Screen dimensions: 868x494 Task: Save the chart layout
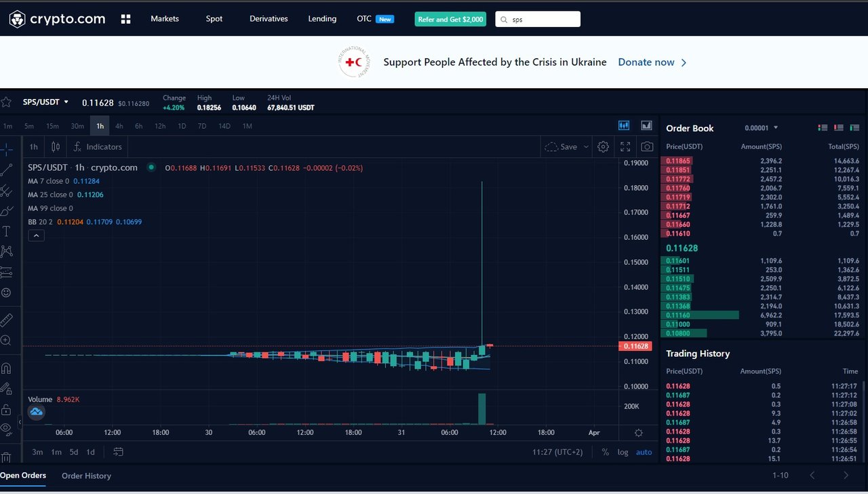pos(561,146)
